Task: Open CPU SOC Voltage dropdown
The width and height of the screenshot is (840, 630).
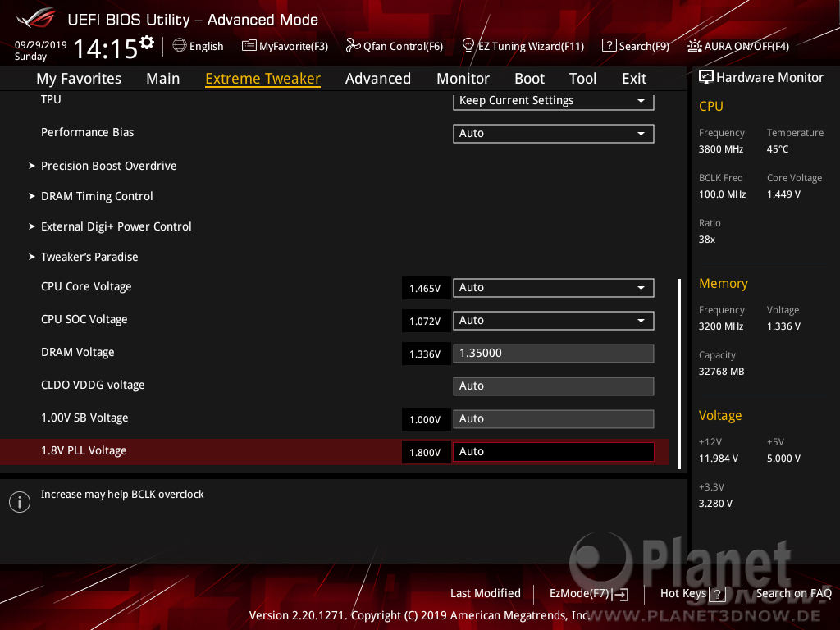Action: point(554,321)
